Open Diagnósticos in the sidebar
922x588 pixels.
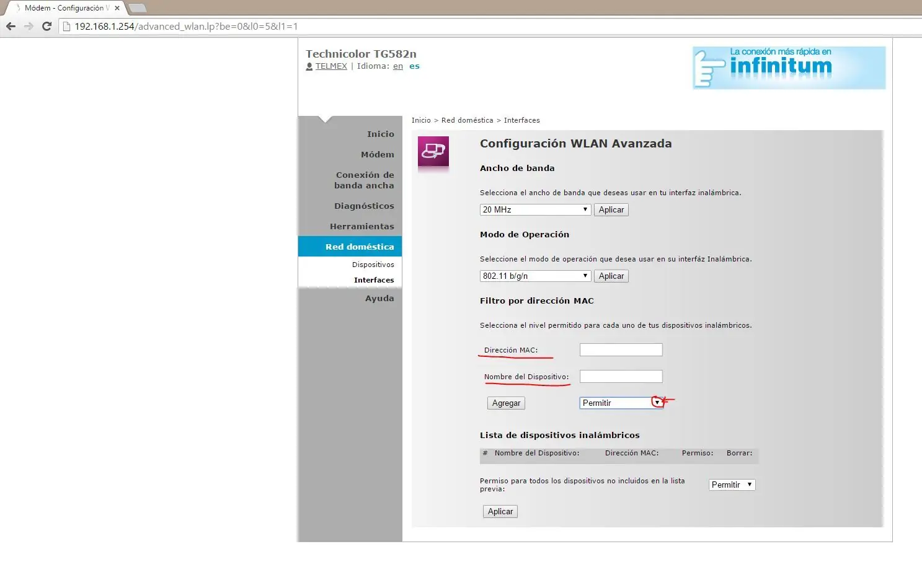coord(364,206)
